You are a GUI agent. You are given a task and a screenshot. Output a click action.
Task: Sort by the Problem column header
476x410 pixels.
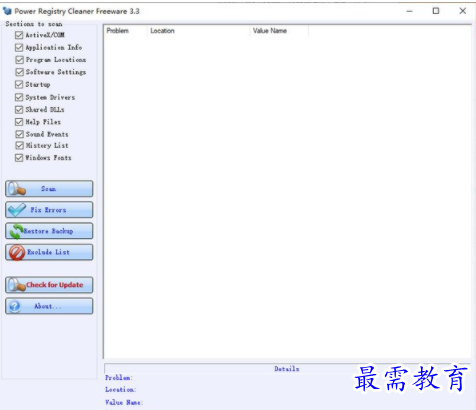pyautogui.click(x=125, y=31)
